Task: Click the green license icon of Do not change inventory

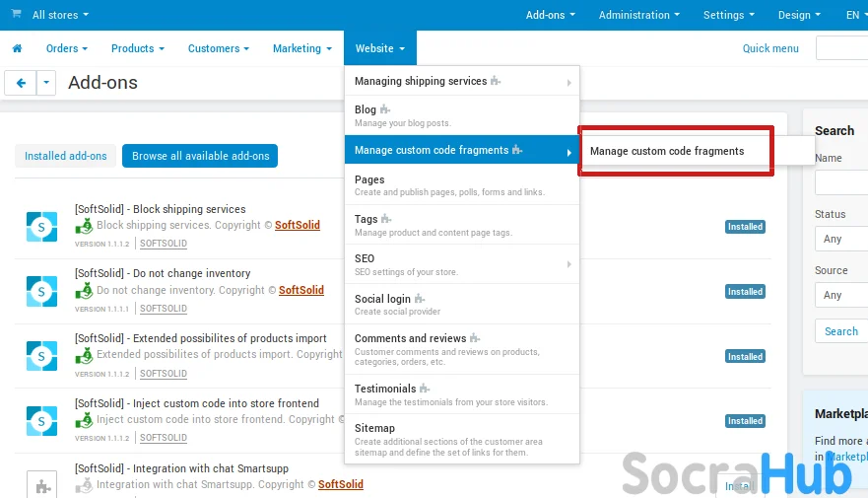Action: pyautogui.click(x=84, y=291)
